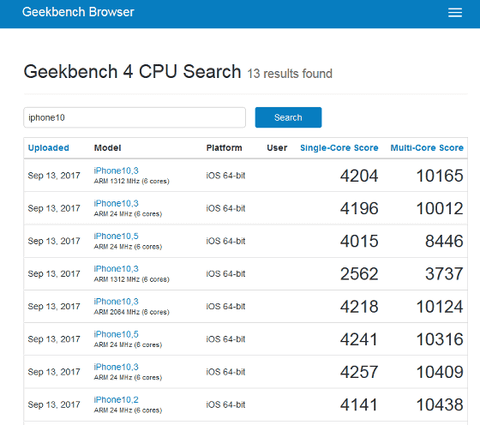
Task: Open the hamburger menu icon
Action: pyautogui.click(x=455, y=13)
